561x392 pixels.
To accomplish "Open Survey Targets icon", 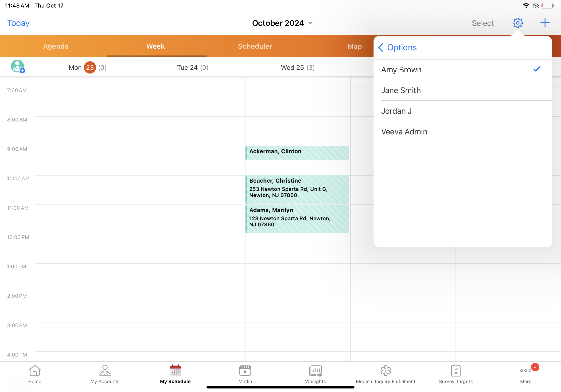I will click(456, 374).
